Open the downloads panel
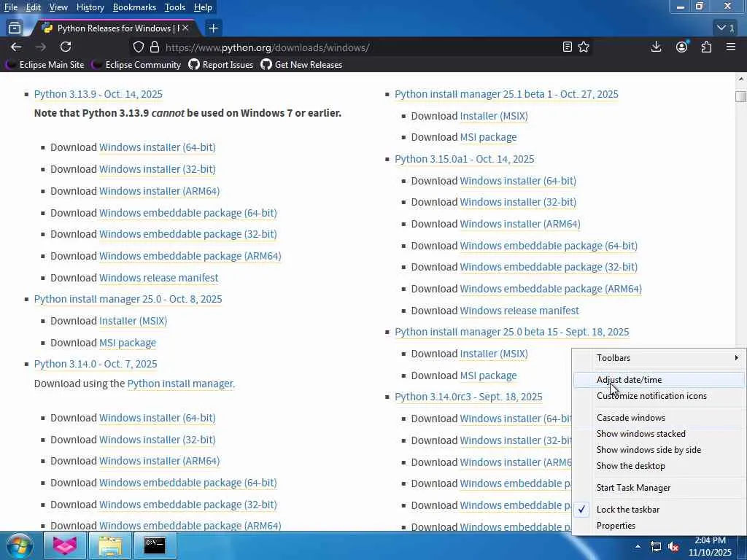This screenshot has width=747, height=560. click(x=656, y=47)
